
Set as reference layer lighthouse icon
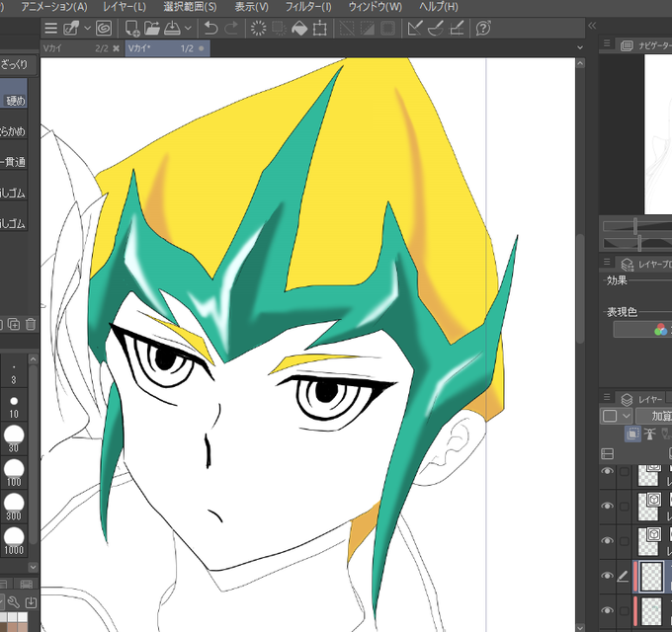click(649, 434)
